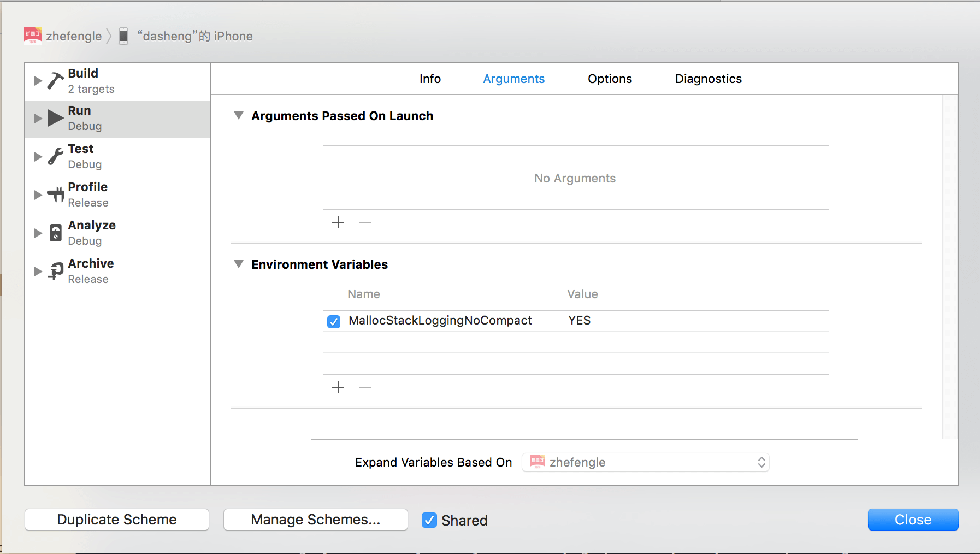Screen dimensions: 980x554
Task: Disable the MallocStackLoggingNoCompact variable checkbox
Action: click(334, 321)
